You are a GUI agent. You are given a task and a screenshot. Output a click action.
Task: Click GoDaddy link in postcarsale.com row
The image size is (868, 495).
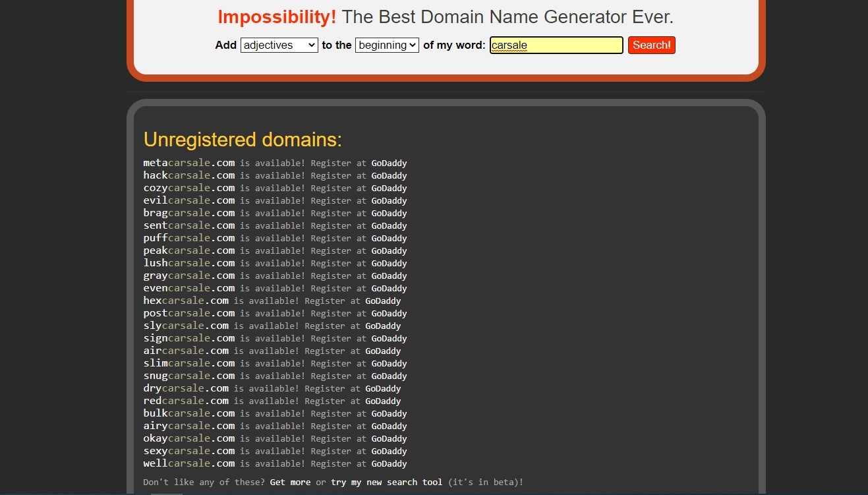(389, 314)
